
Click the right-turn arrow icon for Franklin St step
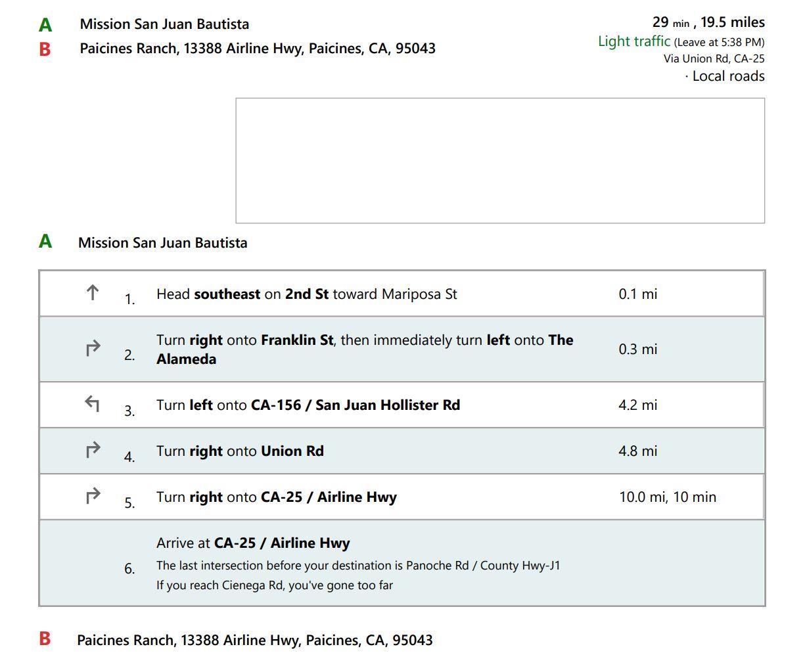point(93,347)
